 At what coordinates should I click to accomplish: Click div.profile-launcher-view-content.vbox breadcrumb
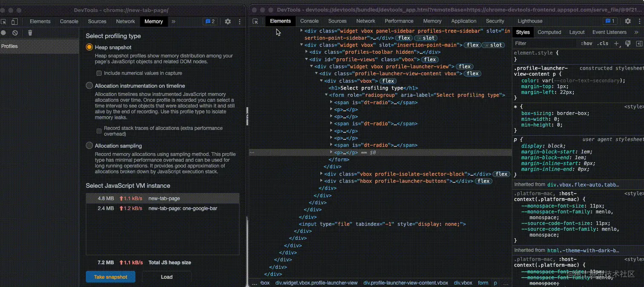[405, 283]
